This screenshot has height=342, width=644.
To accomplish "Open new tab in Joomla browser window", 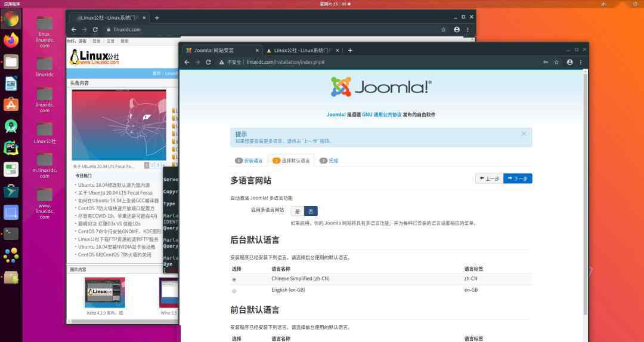I will point(350,50).
